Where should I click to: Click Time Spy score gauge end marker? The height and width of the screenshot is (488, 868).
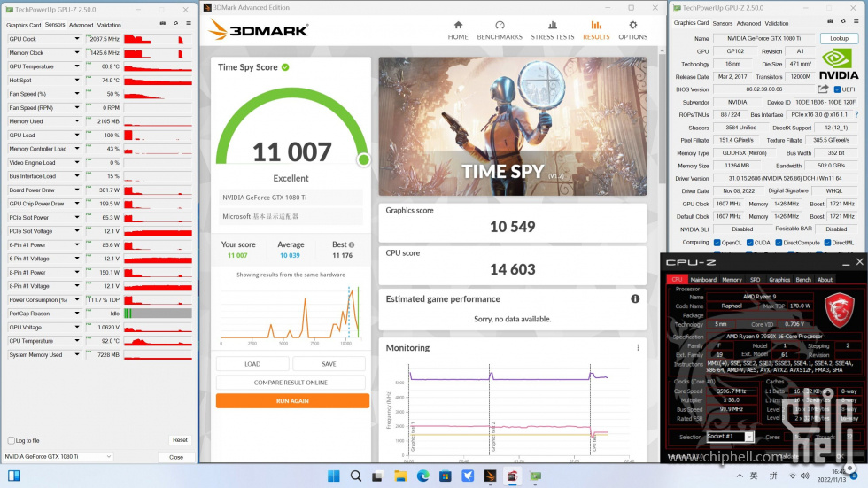(364, 160)
